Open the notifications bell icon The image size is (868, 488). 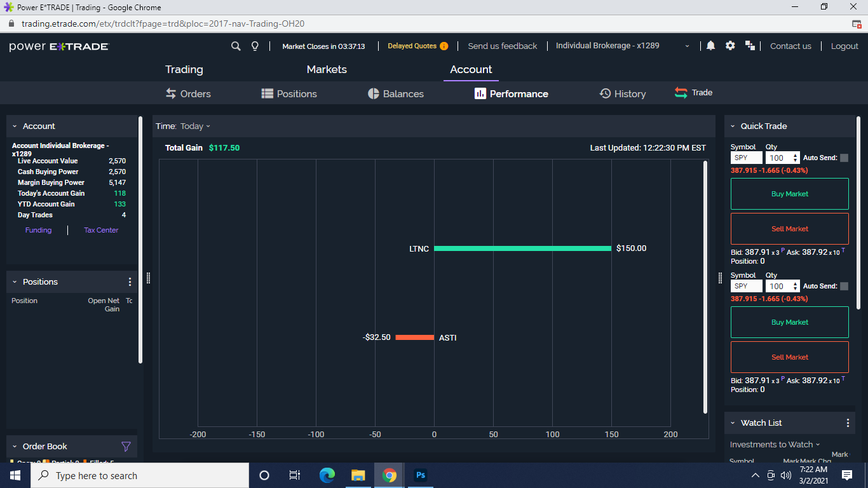coord(710,46)
